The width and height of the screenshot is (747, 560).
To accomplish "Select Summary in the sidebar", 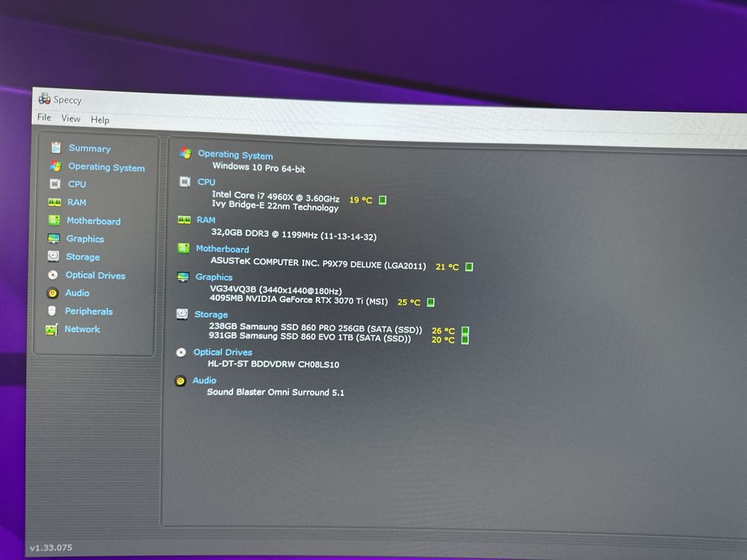I will (x=90, y=149).
